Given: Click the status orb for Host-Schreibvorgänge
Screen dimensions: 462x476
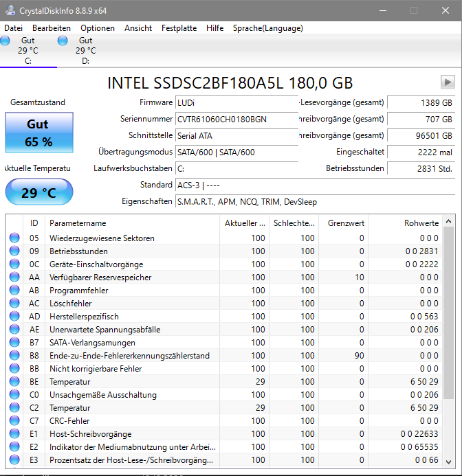Looking at the screenshot, I should coord(14,434).
